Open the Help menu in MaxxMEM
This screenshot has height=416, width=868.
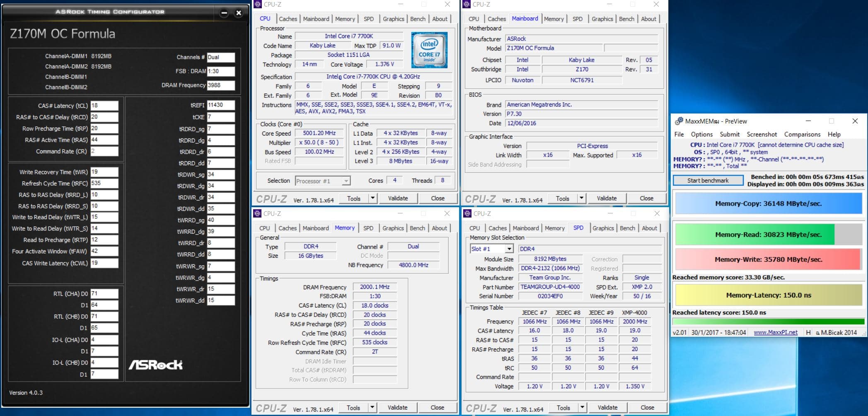click(x=834, y=134)
